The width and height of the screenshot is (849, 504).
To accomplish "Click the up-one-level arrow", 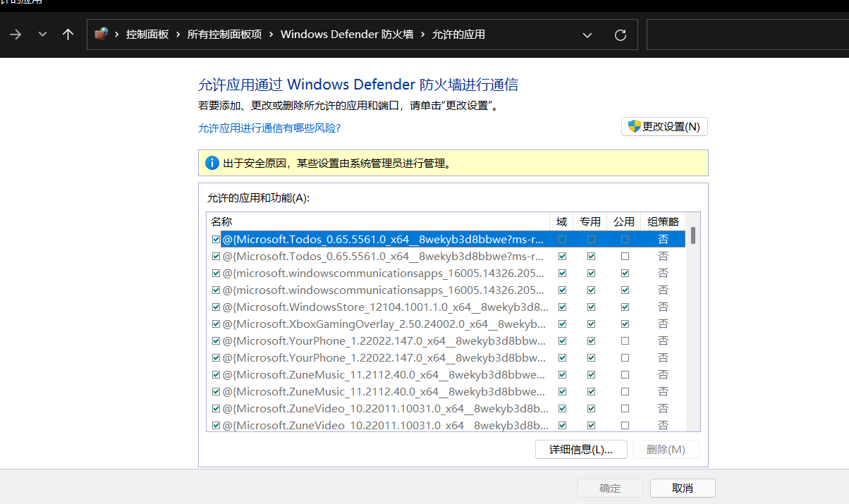I will 68,34.
